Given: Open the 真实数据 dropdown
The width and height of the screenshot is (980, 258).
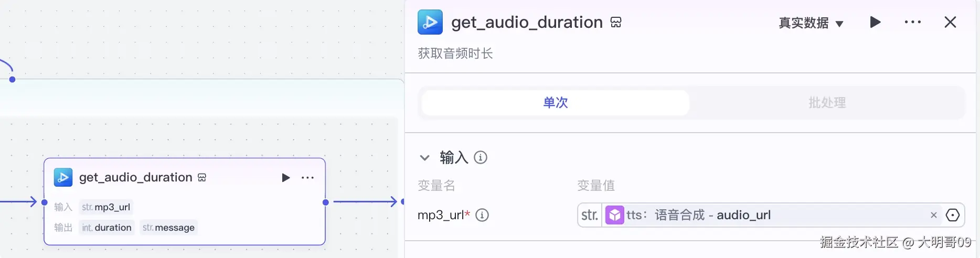Looking at the screenshot, I should (811, 23).
